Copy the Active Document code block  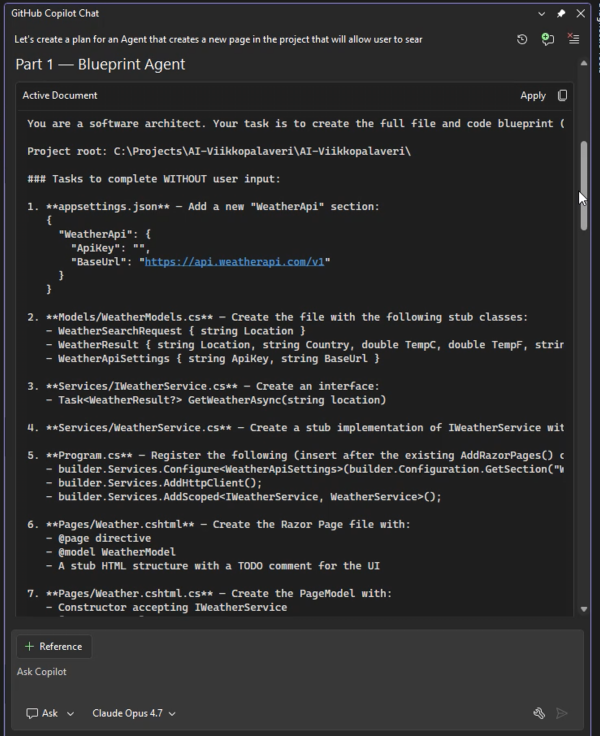[562, 95]
